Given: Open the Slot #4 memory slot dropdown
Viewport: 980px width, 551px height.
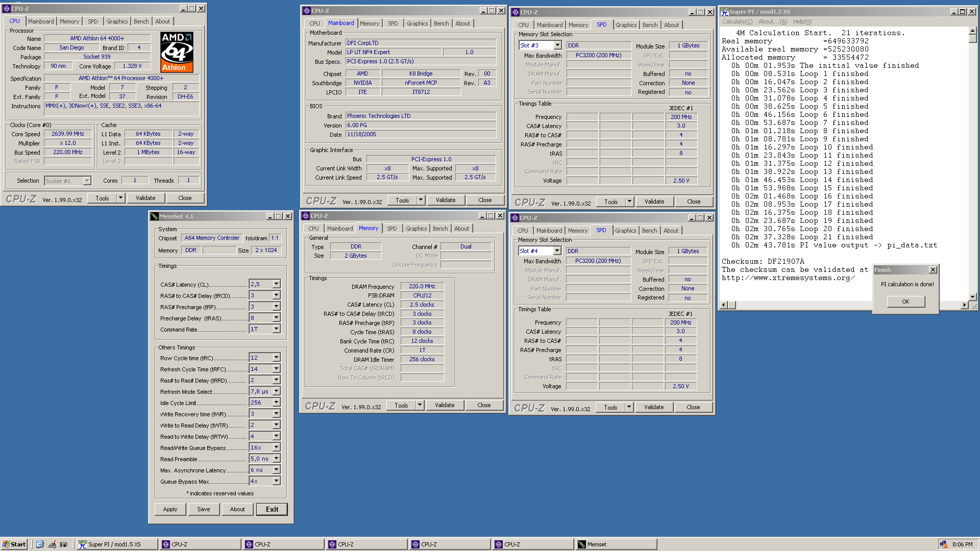Looking at the screenshot, I should (x=557, y=251).
